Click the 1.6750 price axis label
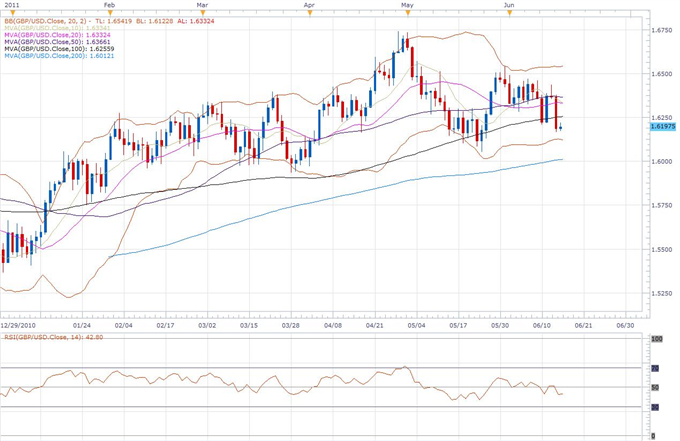Screen dimensions: 680x441 coord(662,30)
